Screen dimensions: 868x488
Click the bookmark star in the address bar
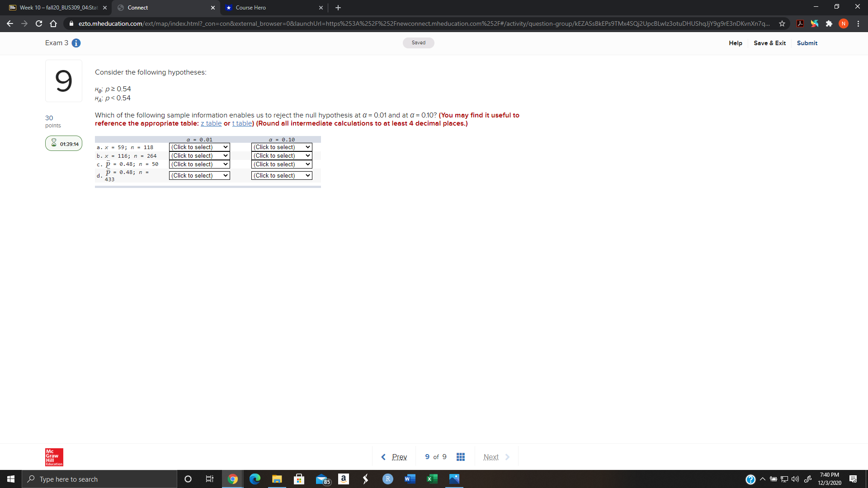[783, 23]
